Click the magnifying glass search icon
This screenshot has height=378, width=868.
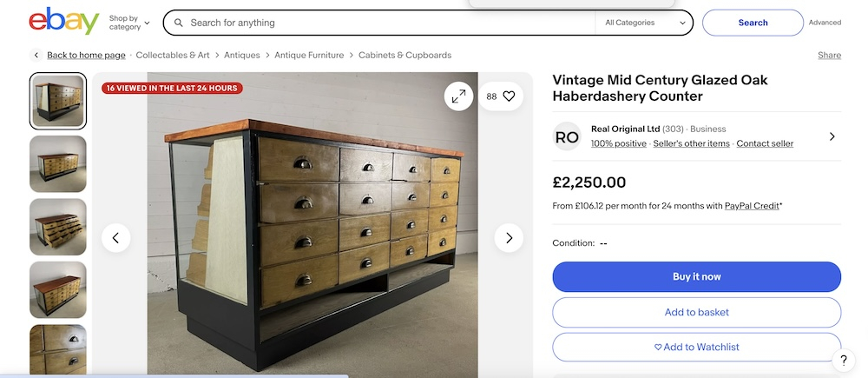[178, 23]
